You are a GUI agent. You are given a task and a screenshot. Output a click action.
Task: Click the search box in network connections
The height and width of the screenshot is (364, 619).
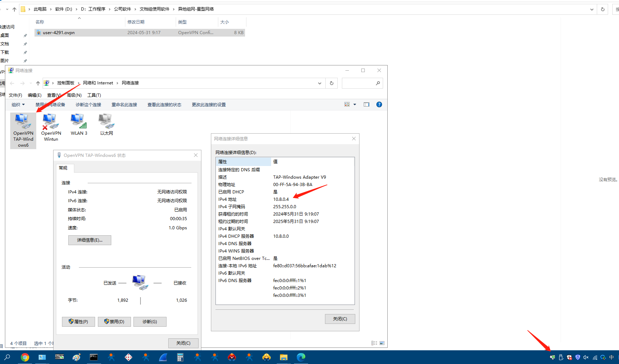click(359, 83)
